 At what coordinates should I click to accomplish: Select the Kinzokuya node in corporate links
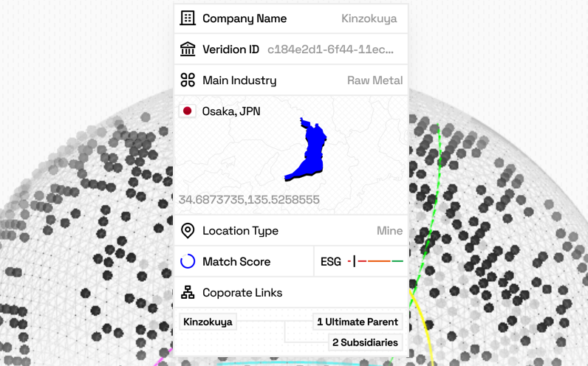pyautogui.click(x=208, y=322)
